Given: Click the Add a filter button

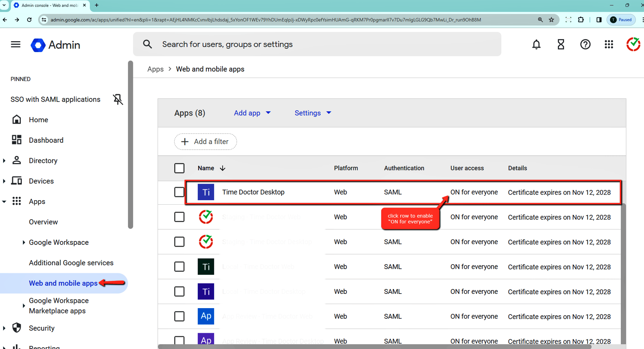Looking at the screenshot, I should (205, 141).
